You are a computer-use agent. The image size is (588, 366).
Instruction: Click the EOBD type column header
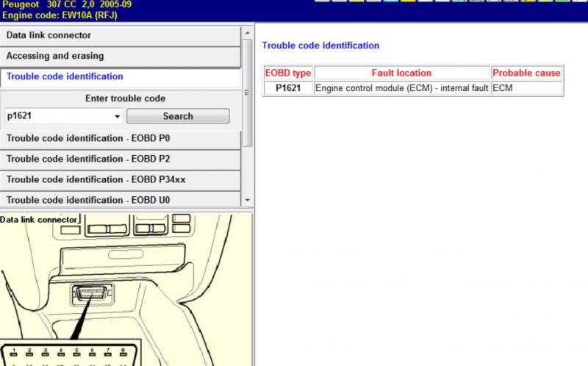(288, 73)
